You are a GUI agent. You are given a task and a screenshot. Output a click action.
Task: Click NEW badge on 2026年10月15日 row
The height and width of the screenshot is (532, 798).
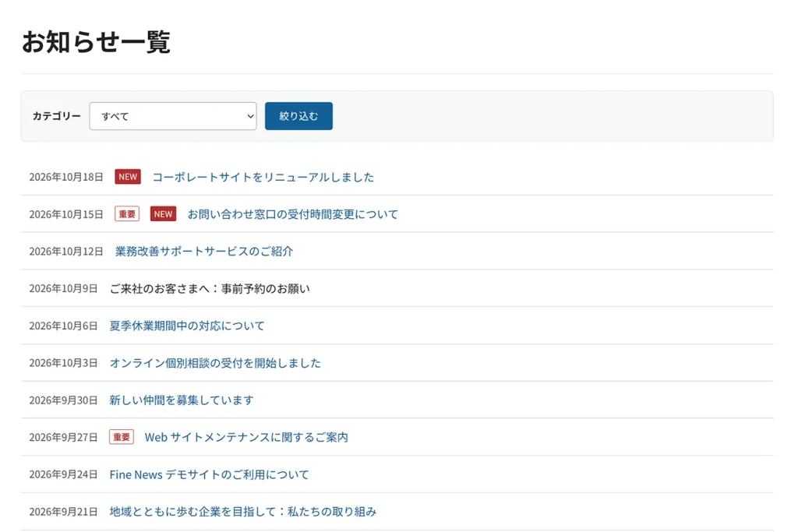164,214
